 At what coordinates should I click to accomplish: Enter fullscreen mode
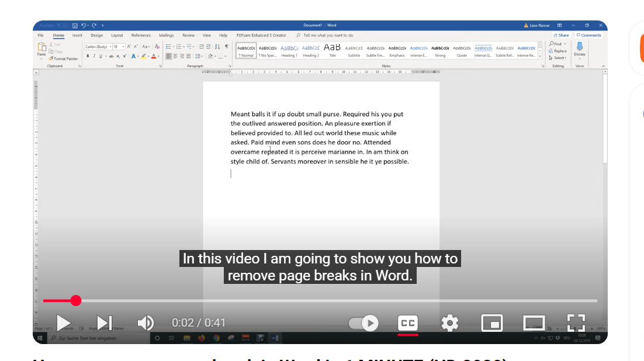point(576,323)
